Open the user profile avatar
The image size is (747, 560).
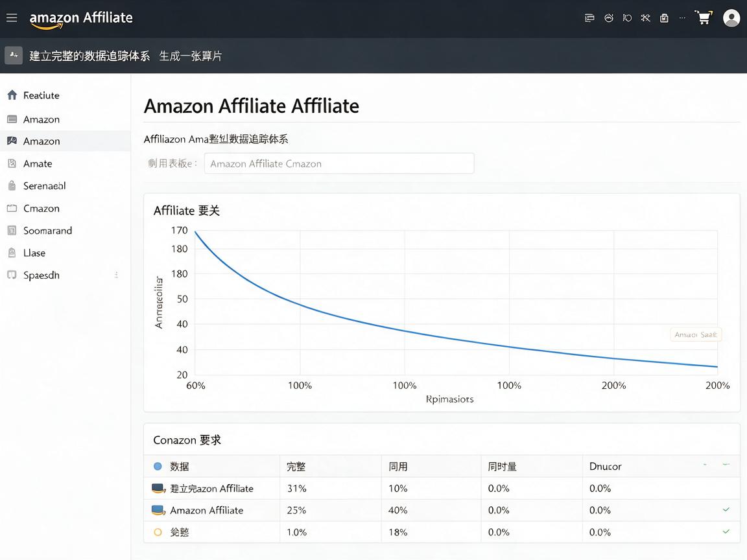click(731, 18)
